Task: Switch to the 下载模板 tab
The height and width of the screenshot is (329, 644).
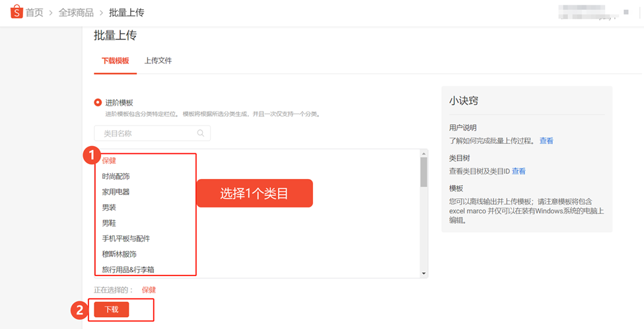Action: coord(115,60)
